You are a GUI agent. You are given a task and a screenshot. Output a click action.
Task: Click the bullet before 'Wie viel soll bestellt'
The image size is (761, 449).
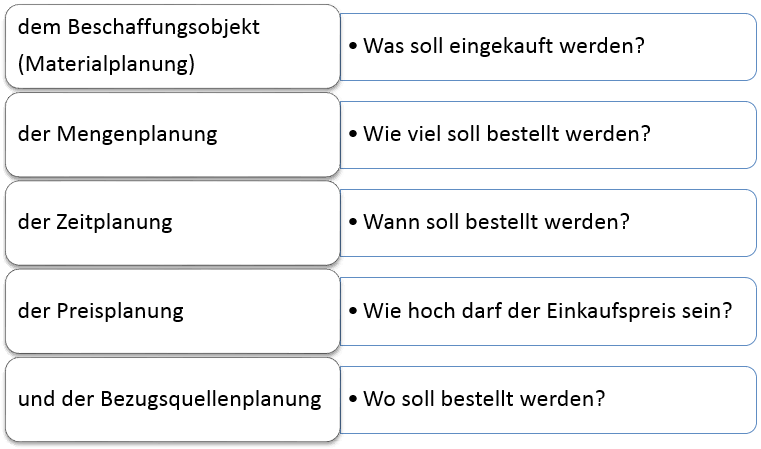coord(354,134)
